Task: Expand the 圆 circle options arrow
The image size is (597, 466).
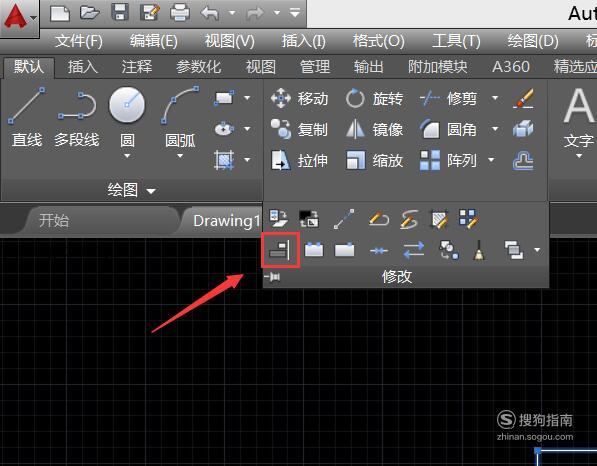Action: pyautogui.click(x=127, y=156)
